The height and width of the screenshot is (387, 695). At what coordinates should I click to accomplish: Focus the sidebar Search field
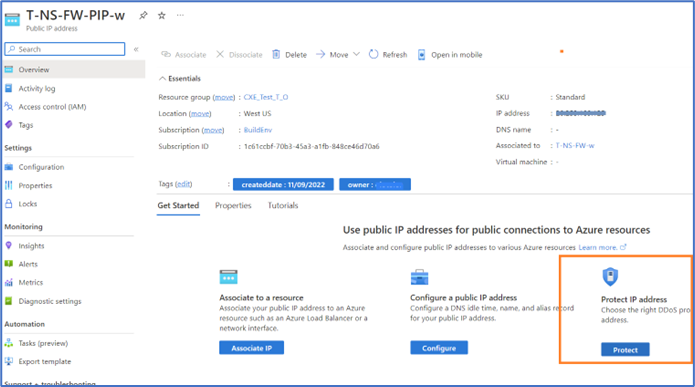coord(65,49)
